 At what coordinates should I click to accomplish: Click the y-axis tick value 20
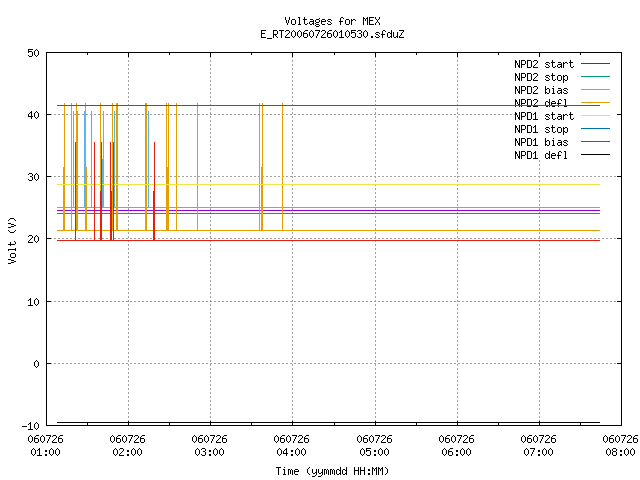point(33,239)
